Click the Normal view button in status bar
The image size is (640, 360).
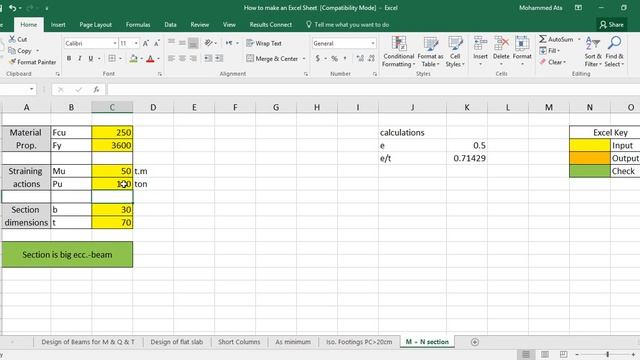click(x=526, y=354)
